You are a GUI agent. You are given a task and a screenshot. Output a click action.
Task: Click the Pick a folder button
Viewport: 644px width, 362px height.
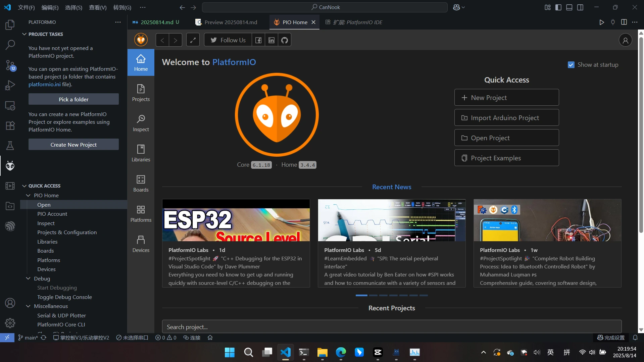pyautogui.click(x=73, y=99)
